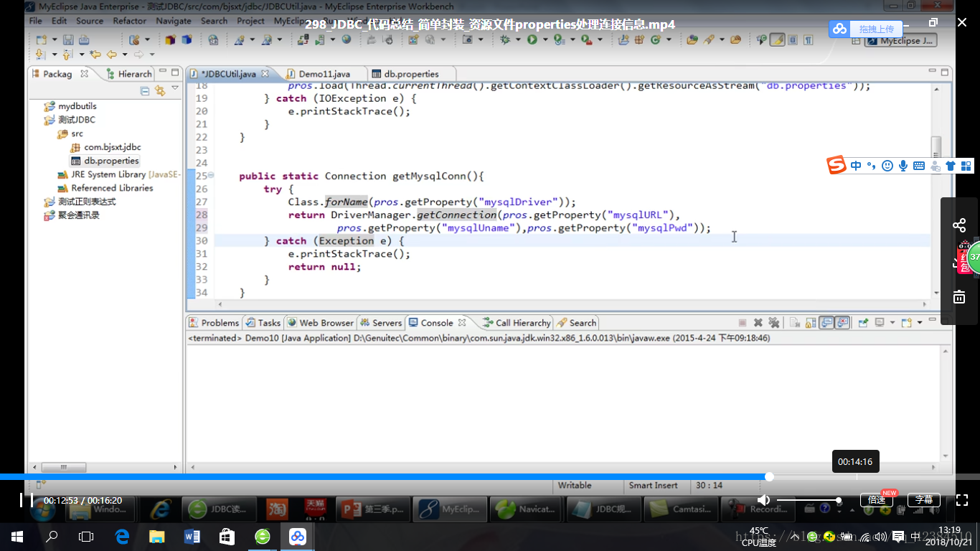Image resolution: width=980 pixels, height=551 pixels.
Task: Click the Last Edit Location arrow icon
Action: click(x=95, y=55)
